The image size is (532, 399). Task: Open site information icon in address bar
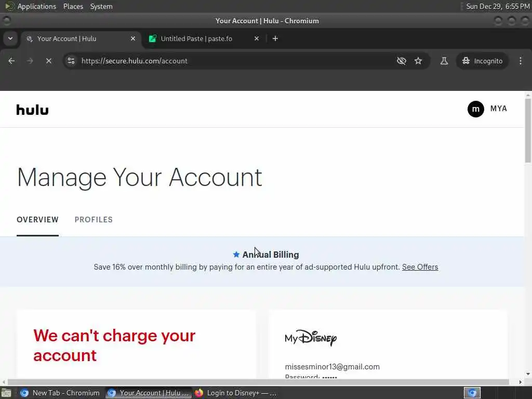71,61
